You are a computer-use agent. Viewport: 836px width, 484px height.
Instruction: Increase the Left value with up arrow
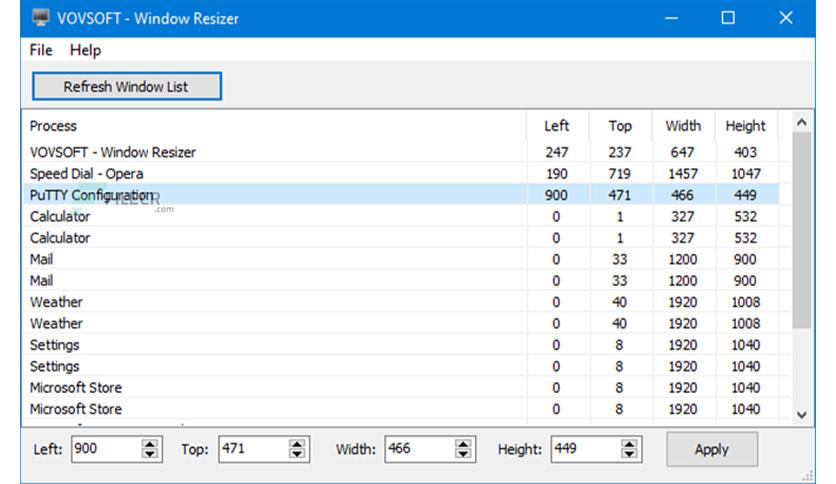(x=150, y=444)
